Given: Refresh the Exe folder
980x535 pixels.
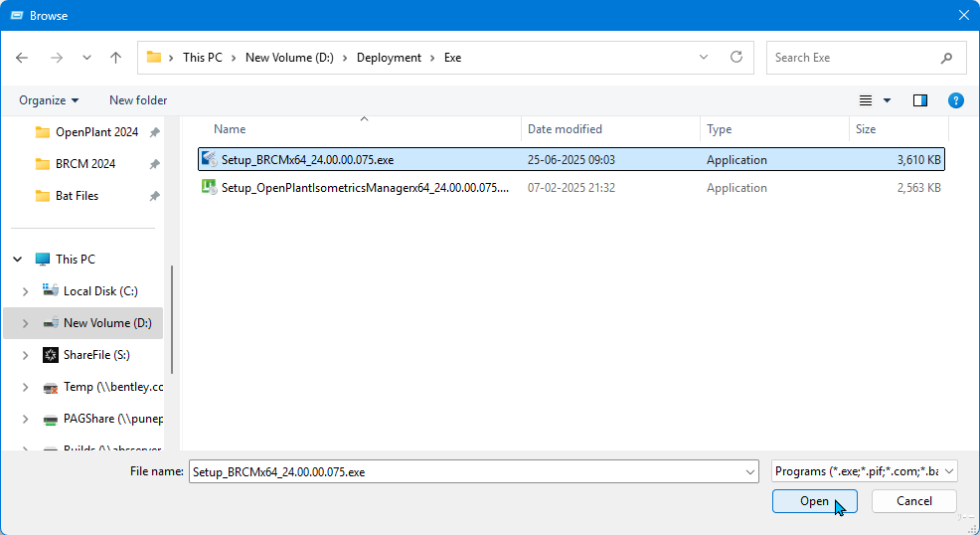Looking at the screenshot, I should [x=736, y=57].
